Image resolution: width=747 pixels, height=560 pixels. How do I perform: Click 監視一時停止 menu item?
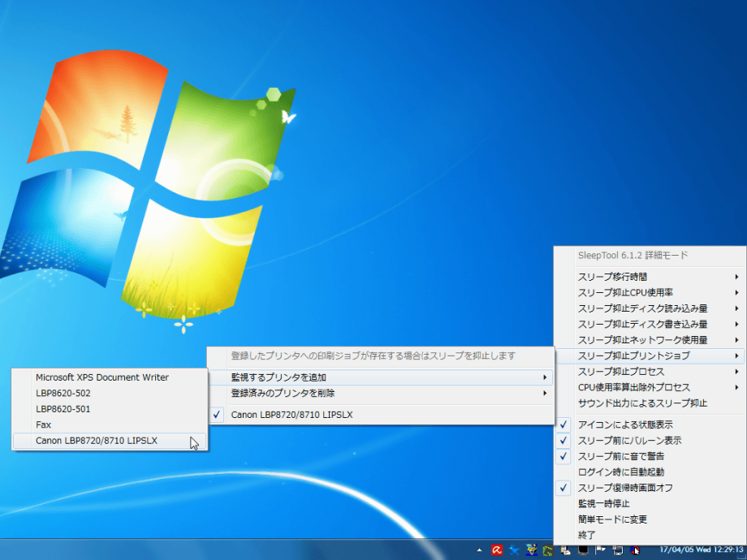tap(650, 503)
